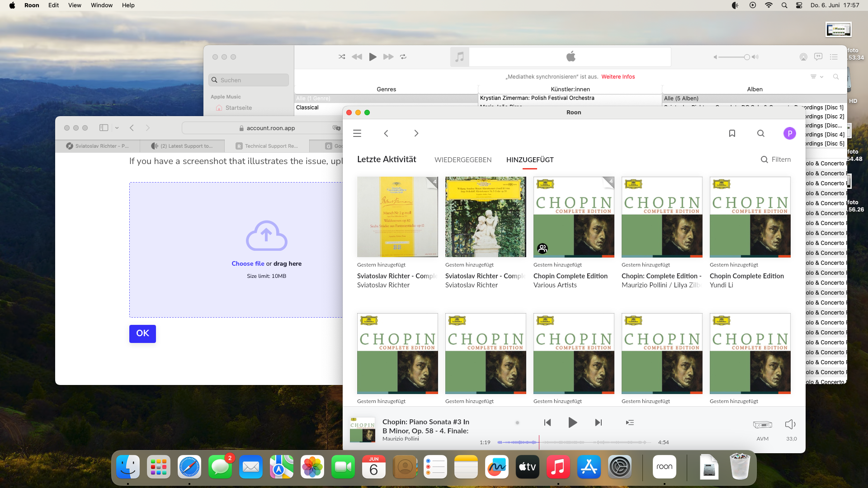
Task: Switch to Latest Support Safari tab
Action: tap(182, 146)
